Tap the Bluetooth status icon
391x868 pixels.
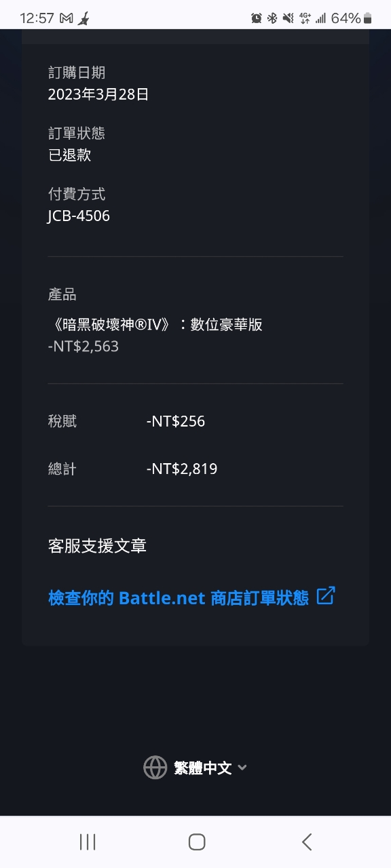coord(272,18)
